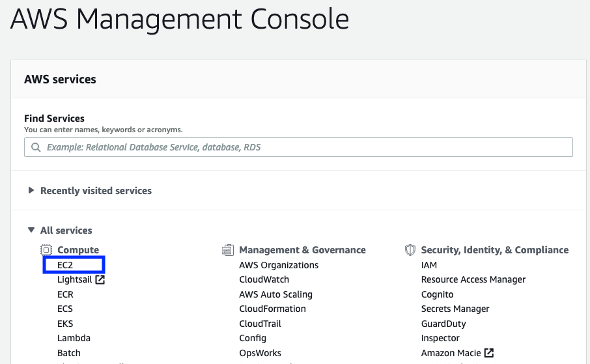
Task: Open the CloudFormation service
Action: (272, 309)
